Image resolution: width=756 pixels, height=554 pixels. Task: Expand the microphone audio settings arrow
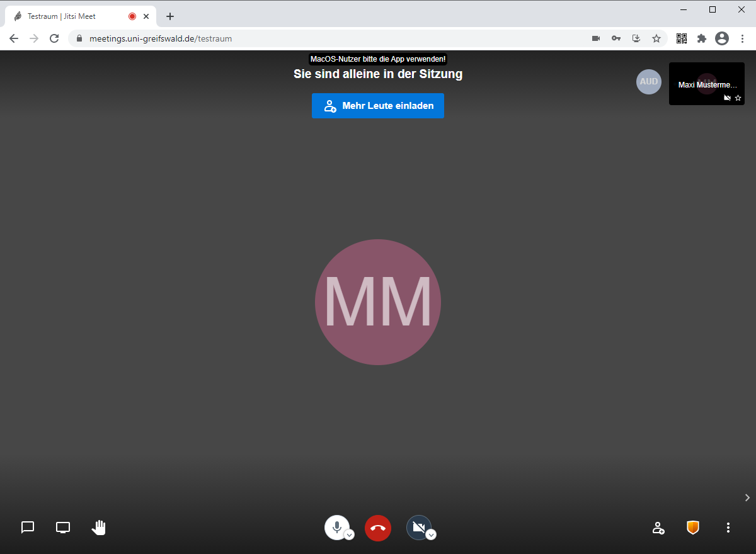(x=349, y=535)
